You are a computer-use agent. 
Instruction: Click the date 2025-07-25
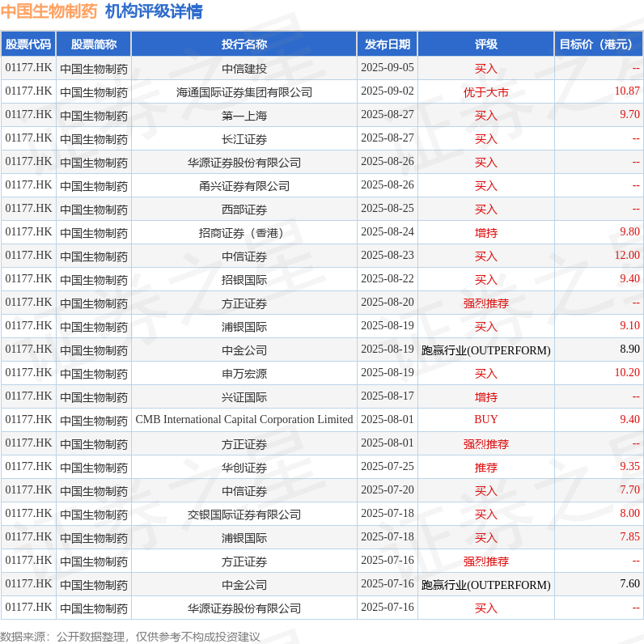click(x=388, y=466)
